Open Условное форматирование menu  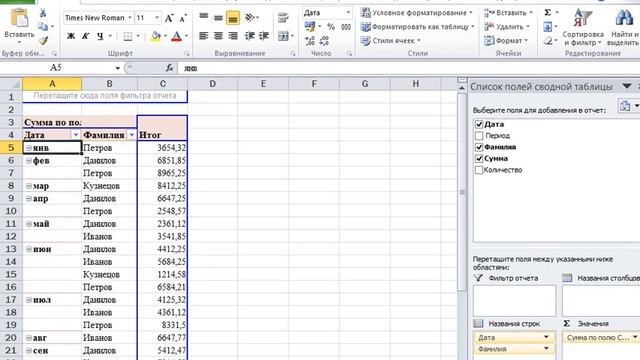click(416, 13)
